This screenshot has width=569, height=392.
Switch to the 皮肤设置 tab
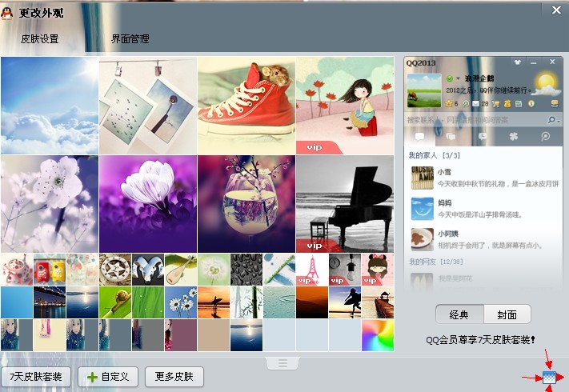tap(39, 39)
